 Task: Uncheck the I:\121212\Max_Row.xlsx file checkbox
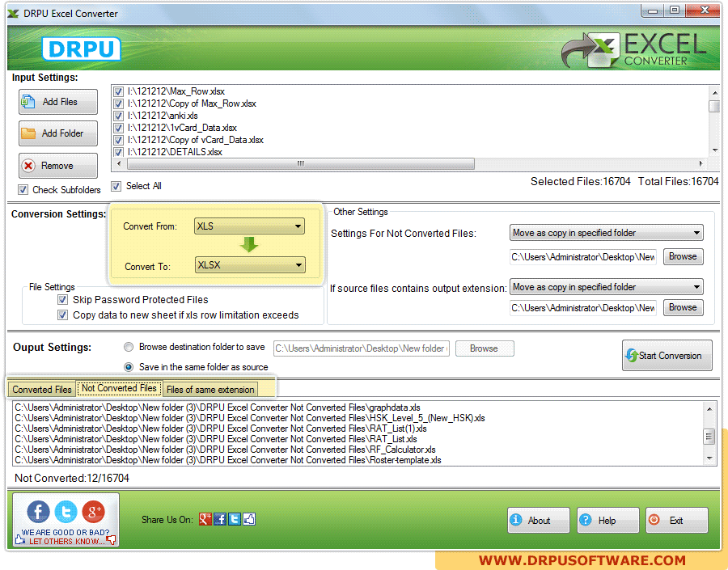pos(118,91)
